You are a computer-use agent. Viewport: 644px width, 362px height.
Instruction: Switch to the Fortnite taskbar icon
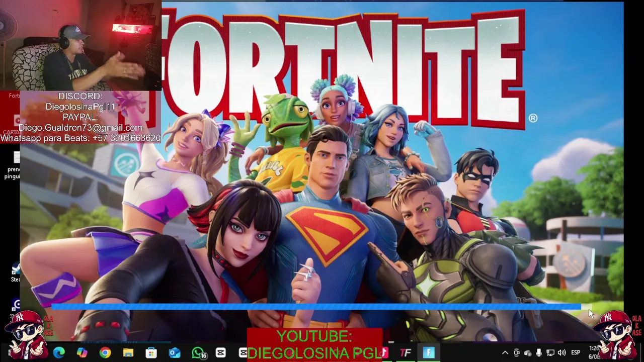pos(429,353)
